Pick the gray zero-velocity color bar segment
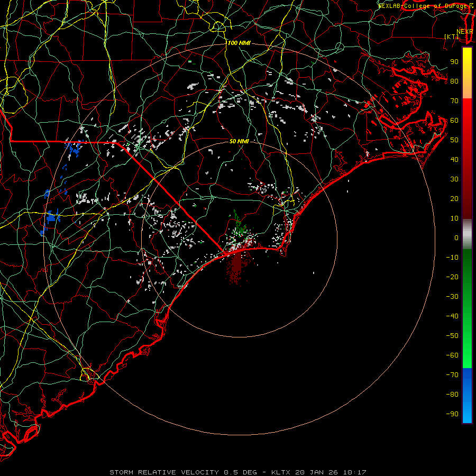476x476 pixels. point(467,234)
